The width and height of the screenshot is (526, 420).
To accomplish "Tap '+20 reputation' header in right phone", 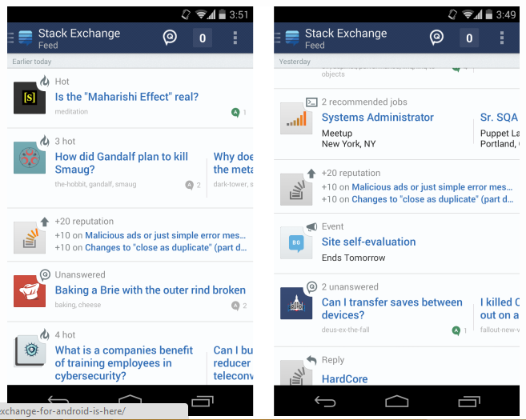I will (x=351, y=173).
